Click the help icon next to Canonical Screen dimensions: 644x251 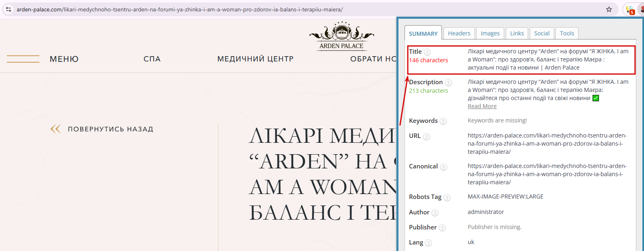point(444,167)
